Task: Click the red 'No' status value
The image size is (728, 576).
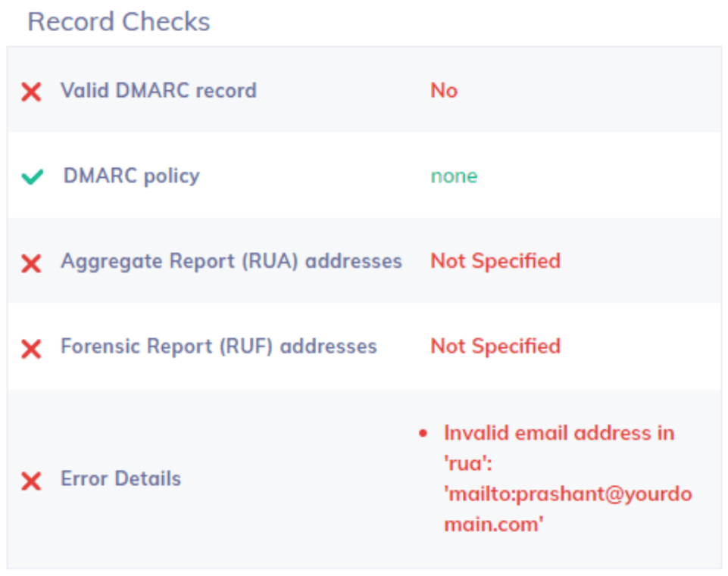Action: 444,91
